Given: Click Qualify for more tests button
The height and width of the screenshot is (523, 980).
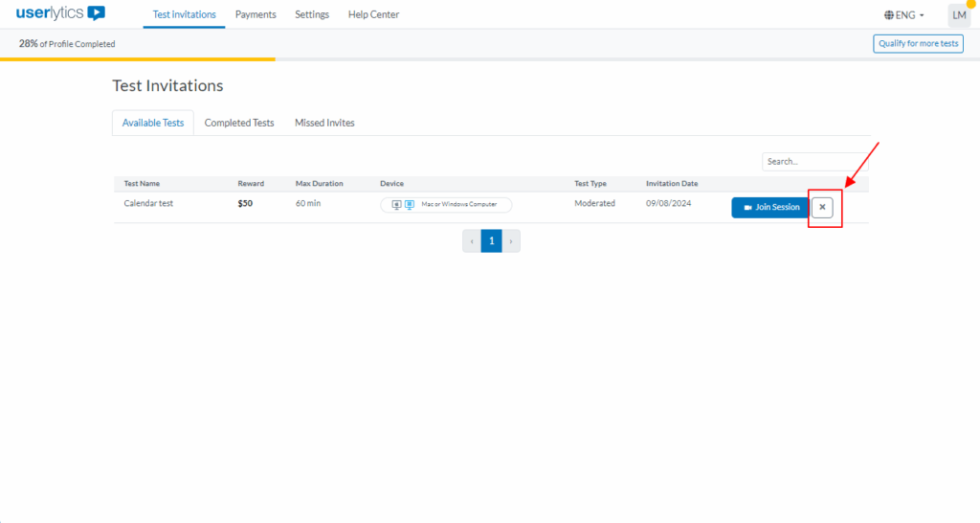Looking at the screenshot, I should point(918,43).
